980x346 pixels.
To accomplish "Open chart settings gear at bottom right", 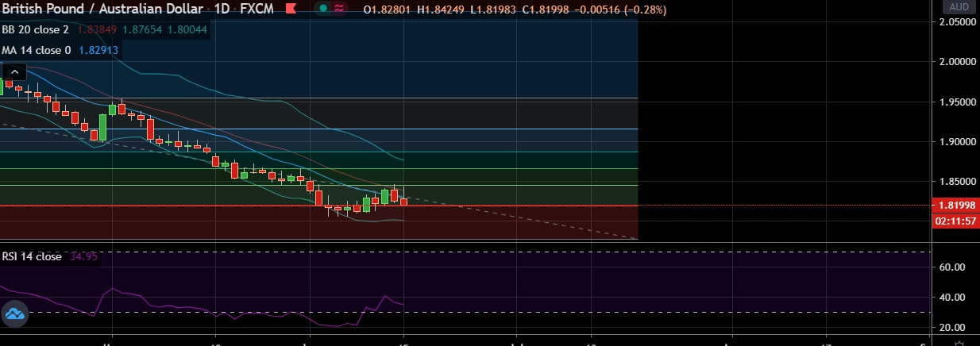I will click(959, 342).
